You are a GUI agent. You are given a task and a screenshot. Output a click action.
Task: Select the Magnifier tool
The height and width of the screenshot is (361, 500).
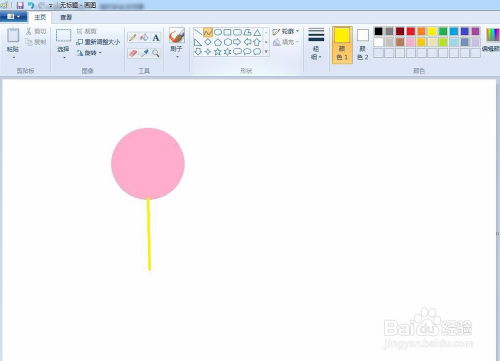click(x=156, y=53)
